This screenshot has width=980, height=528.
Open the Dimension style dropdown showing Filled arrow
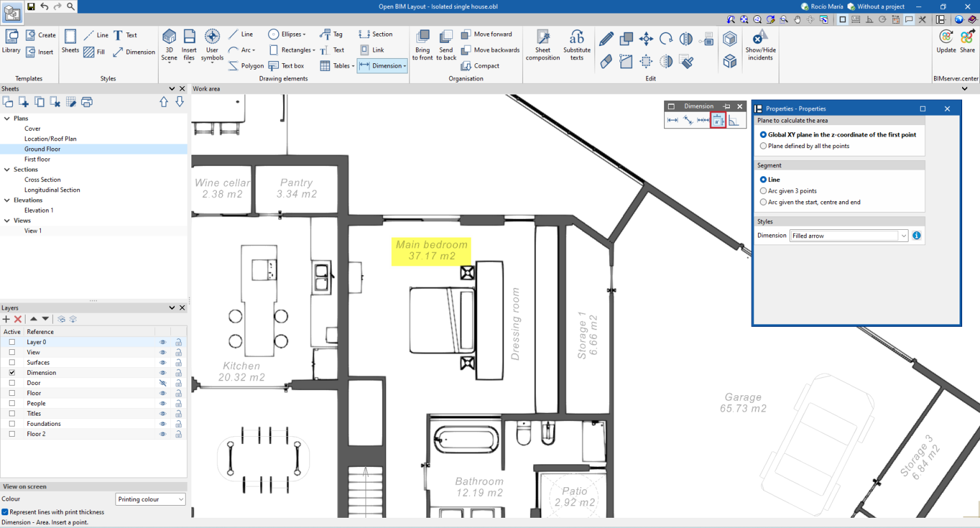coord(903,235)
